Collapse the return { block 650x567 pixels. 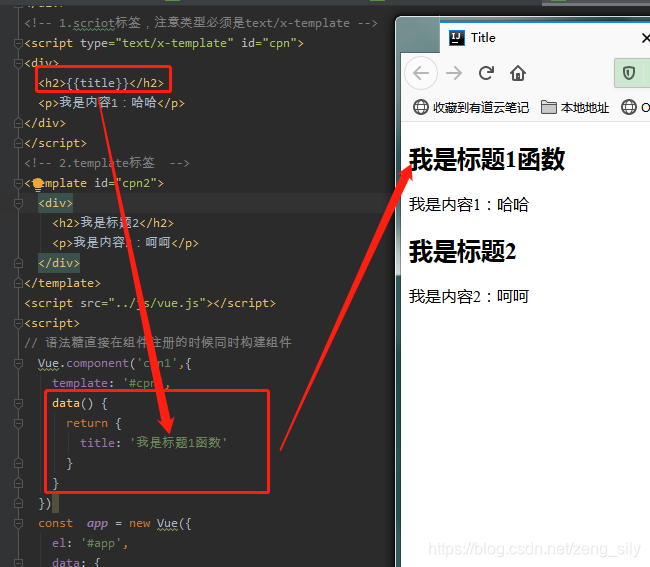(18, 423)
